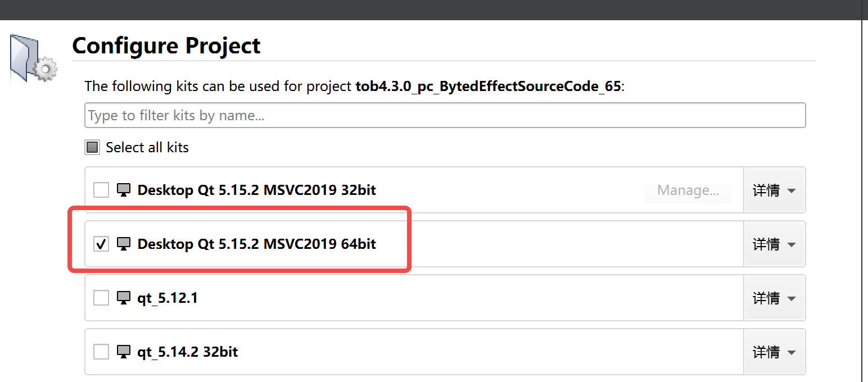
Task: Click monitor icon of MSVC2019 32bit kit
Action: pos(124,190)
